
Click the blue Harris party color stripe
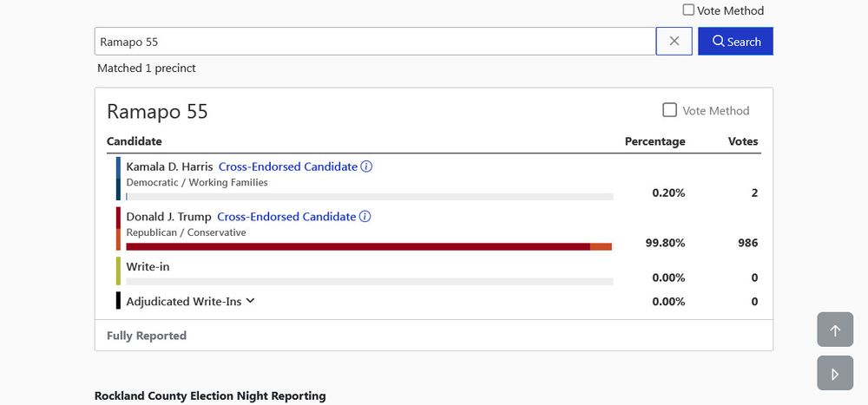point(118,178)
